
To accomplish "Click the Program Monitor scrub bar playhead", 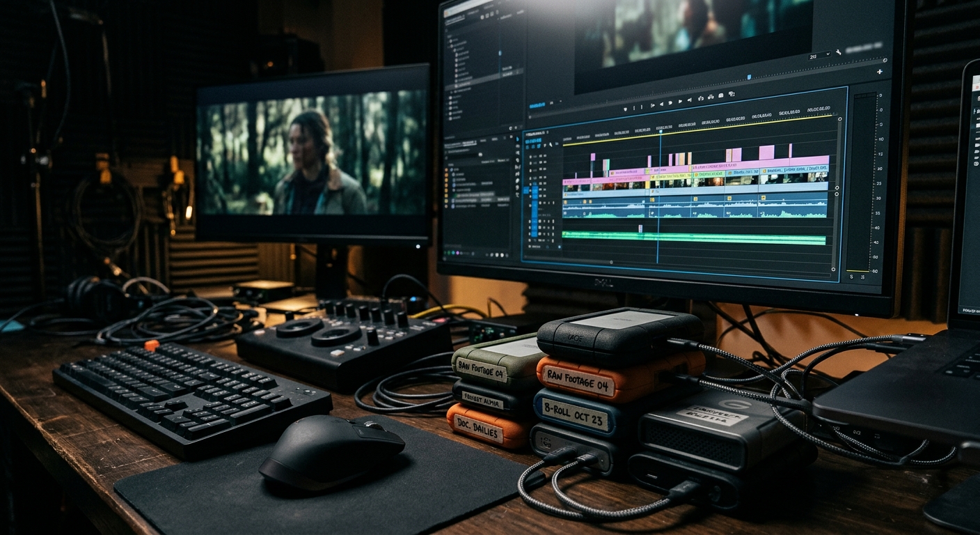I will pos(749,77).
